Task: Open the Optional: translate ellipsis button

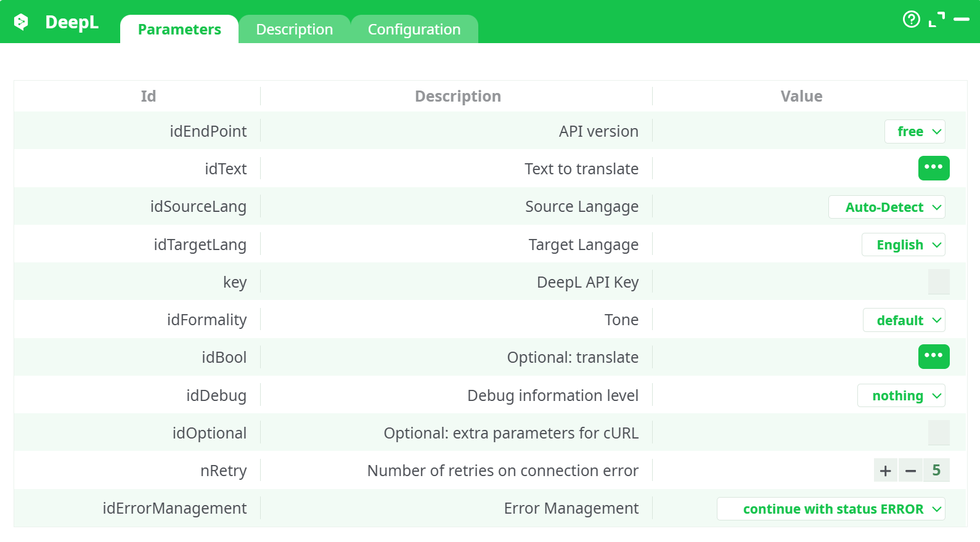Action: click(933, 357)
